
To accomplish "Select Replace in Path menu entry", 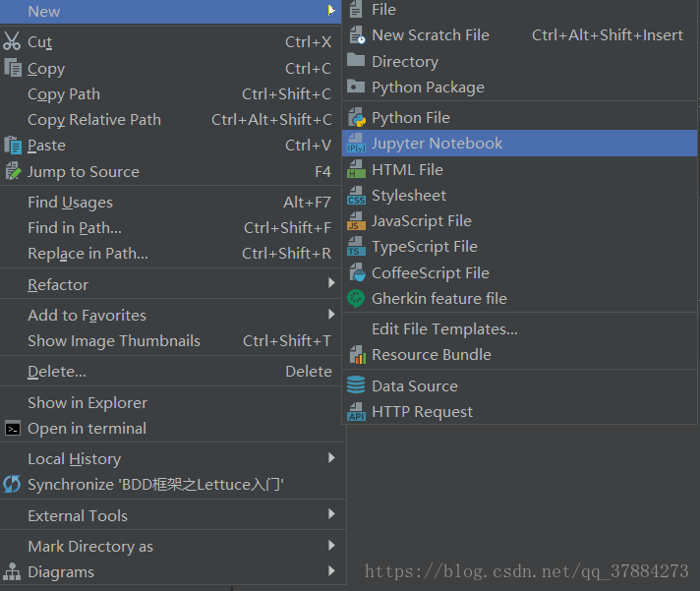I will pyautogui.click(x=87, y=254).
